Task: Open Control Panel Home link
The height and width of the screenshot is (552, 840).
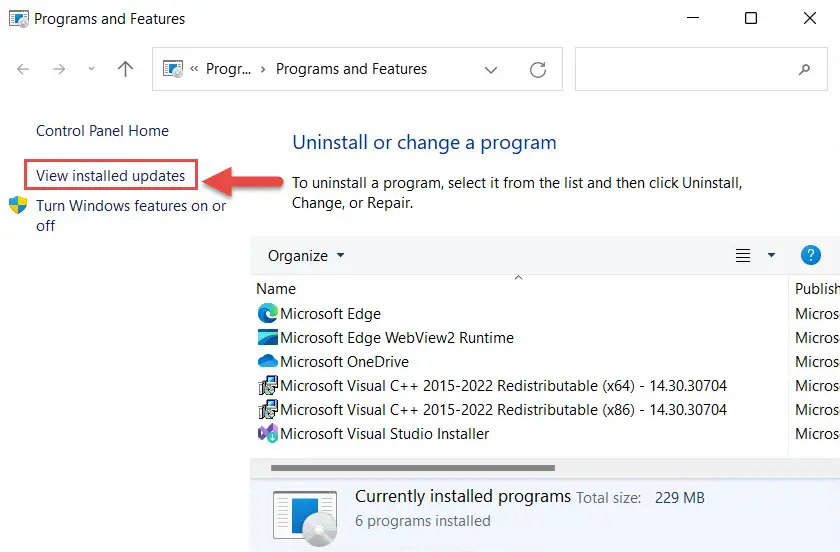Action: [102, 131]
